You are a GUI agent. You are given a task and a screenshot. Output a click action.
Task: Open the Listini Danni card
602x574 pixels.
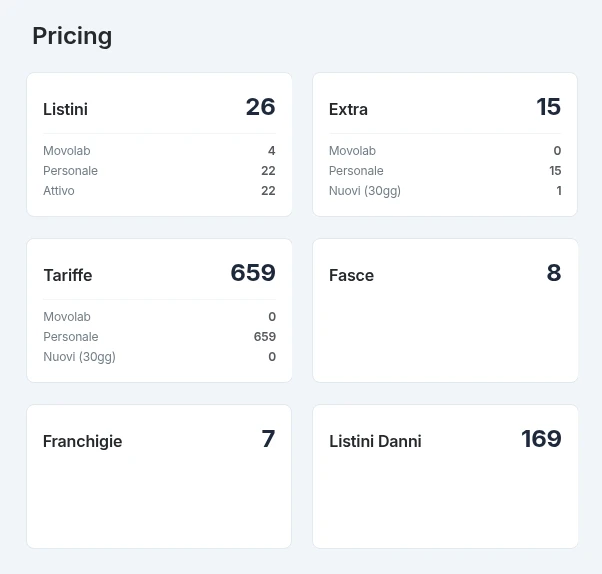pyautogui.click(x=445, y=476)
